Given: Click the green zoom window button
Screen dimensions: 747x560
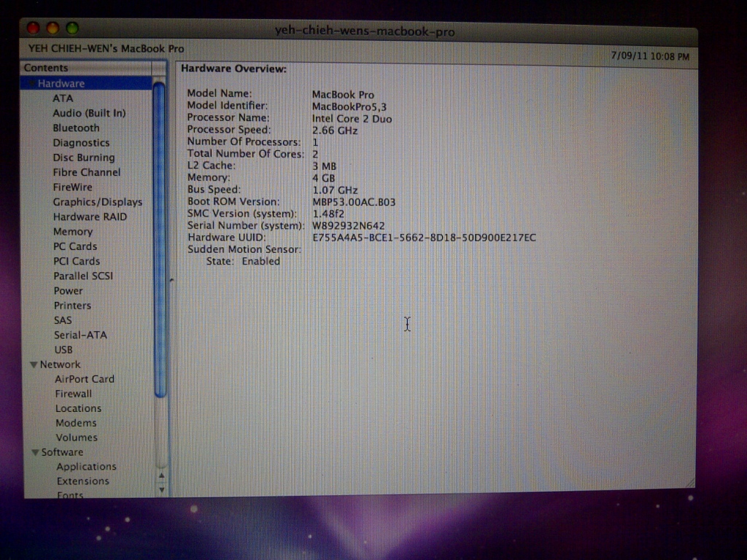Looking at the screenshot, I should (x=71, y=28).
